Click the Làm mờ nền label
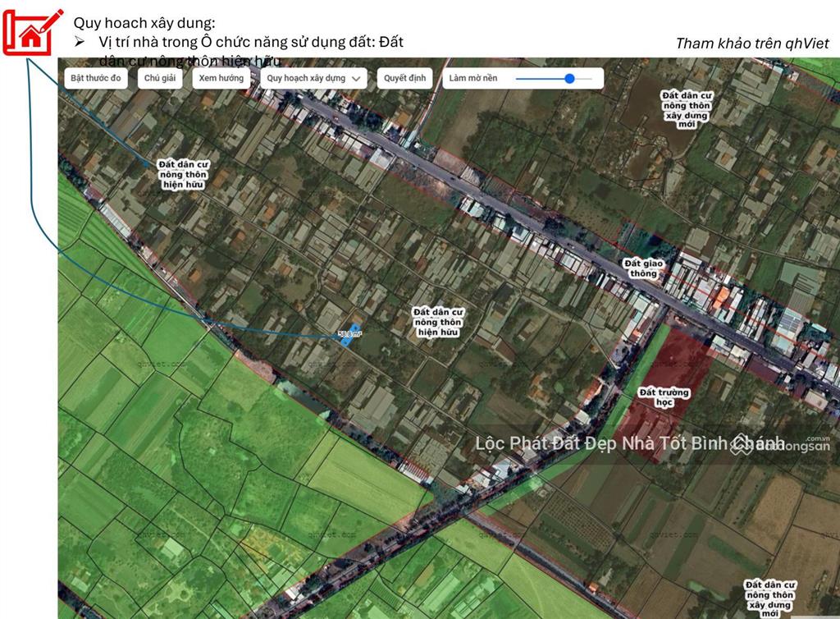 pos(472,78)
